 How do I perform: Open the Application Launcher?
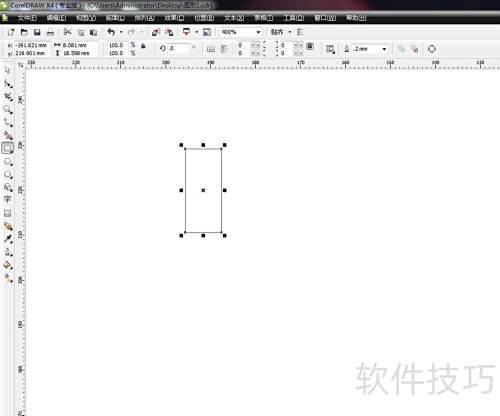(x=186, y=32)
